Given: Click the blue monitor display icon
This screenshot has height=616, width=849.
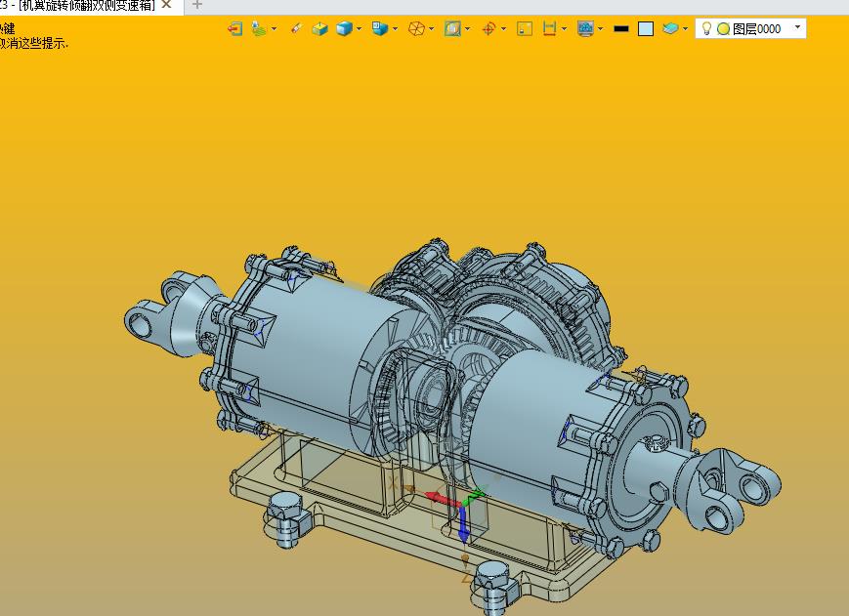Looking at the screenshot, I should [585, 28].
